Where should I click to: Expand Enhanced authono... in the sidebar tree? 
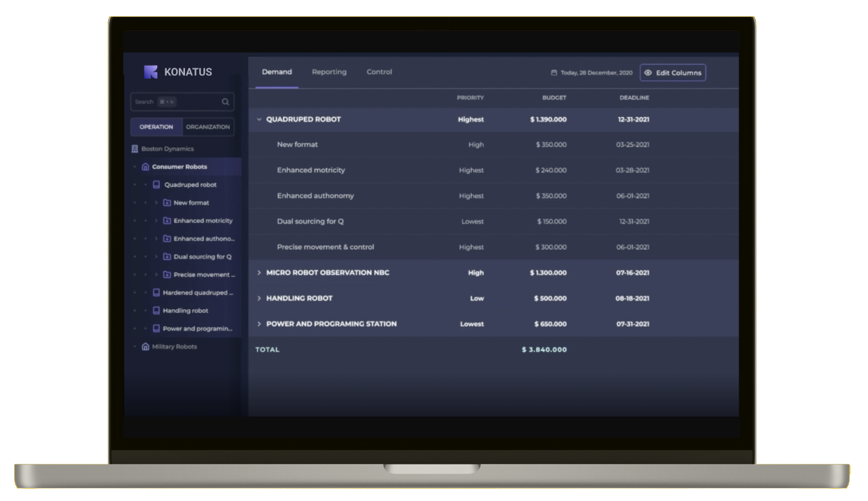point(157,239)
